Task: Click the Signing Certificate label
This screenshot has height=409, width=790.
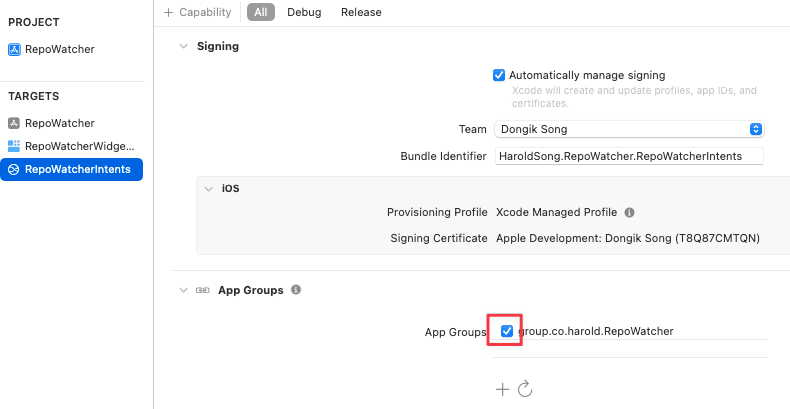Action: (439, 238)
